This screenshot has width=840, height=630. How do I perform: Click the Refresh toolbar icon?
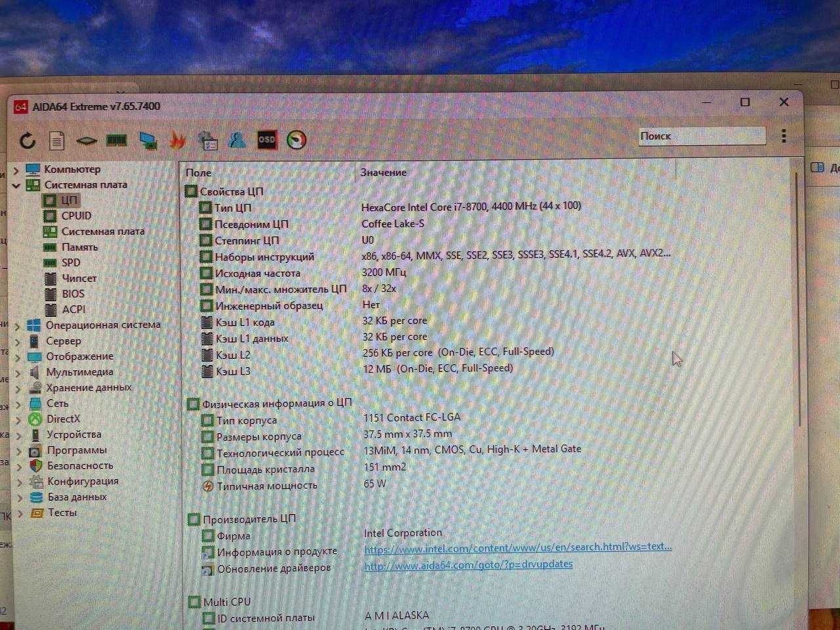coord(28,140)
